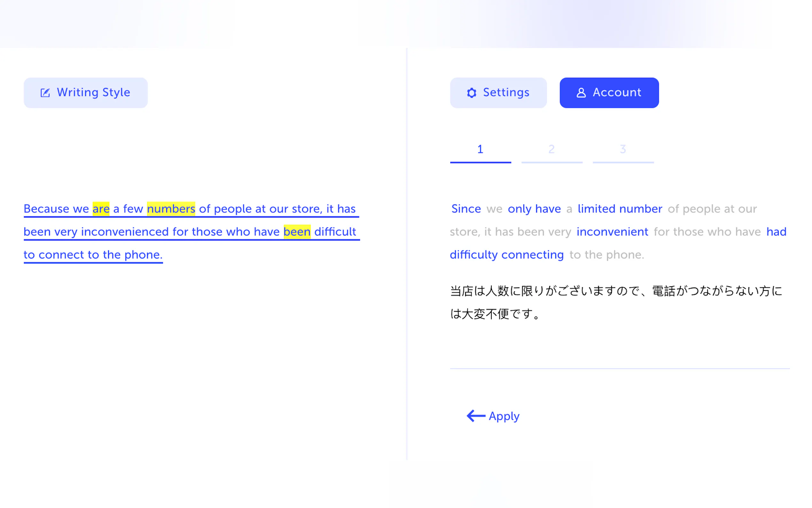Click highlighted word "are" in original text
The image size is (812, 508).
point(101,209)
